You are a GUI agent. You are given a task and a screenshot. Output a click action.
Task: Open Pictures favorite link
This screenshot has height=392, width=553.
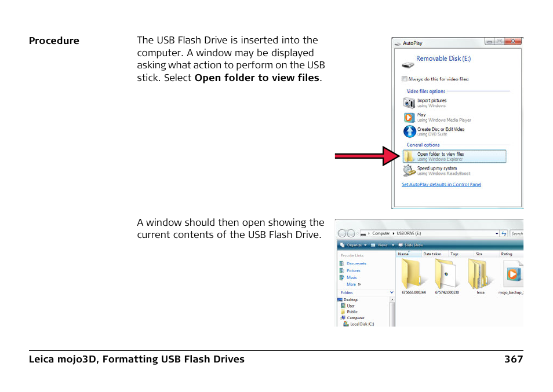(x=350, y=270)
